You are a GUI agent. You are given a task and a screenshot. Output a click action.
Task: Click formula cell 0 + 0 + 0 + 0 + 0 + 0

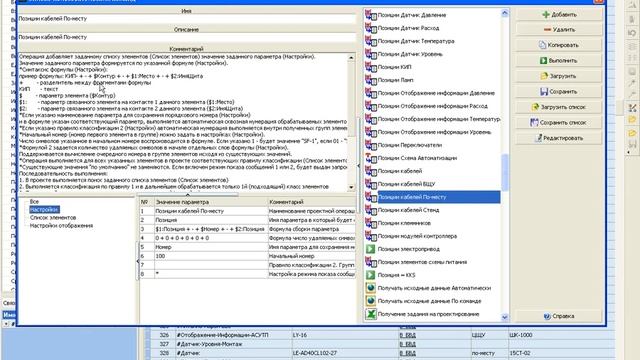click(211, 238)
